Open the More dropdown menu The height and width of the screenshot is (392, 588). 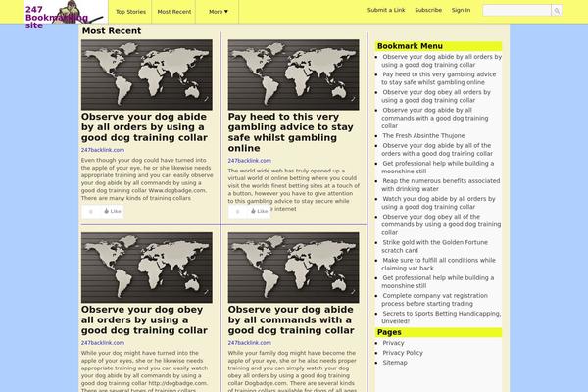[x=219, y=12]
